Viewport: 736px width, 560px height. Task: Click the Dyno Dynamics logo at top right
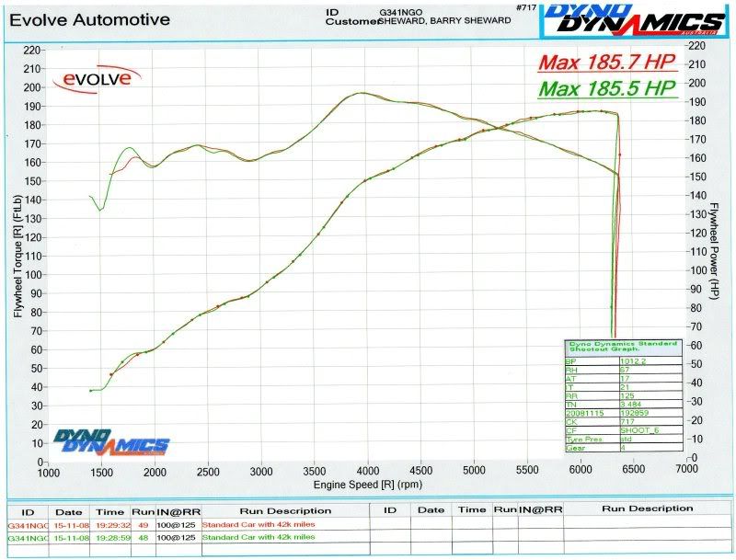[x=637, y=20]
